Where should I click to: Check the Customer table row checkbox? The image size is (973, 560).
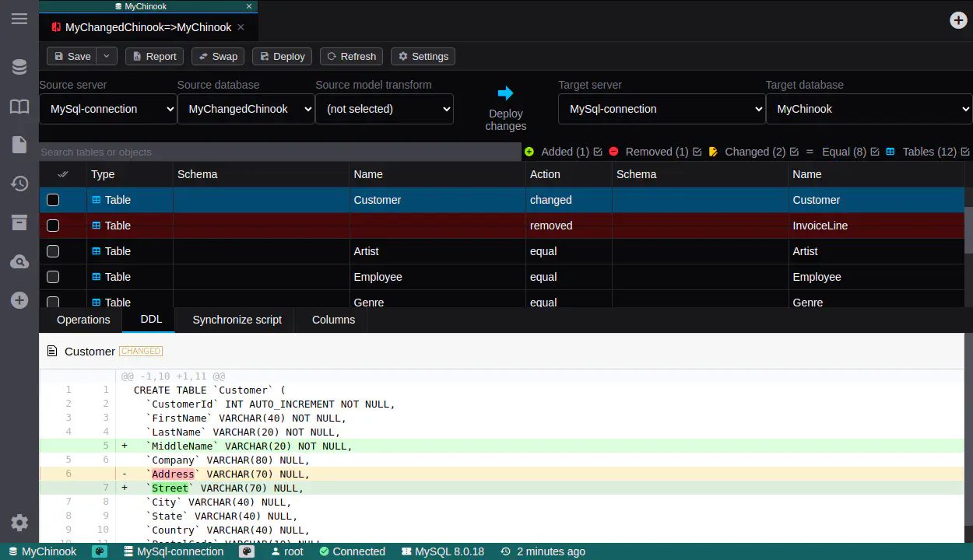[x=53, y=200]
